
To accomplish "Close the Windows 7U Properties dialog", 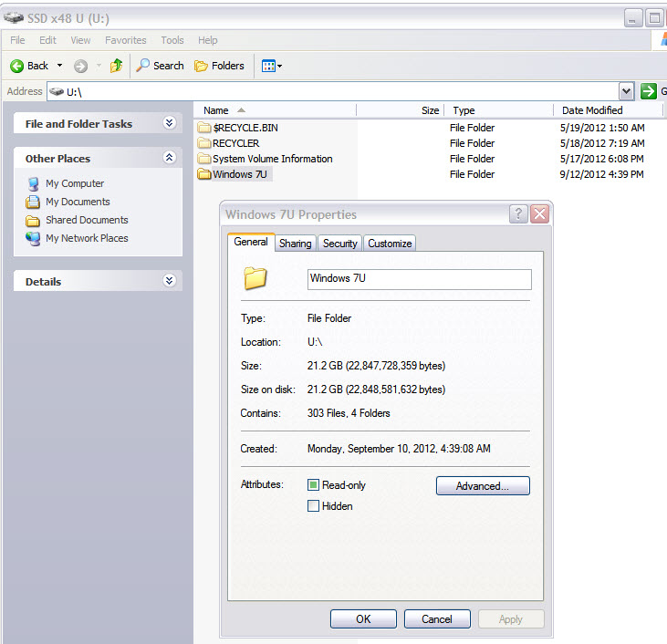I will click(540, 213).
